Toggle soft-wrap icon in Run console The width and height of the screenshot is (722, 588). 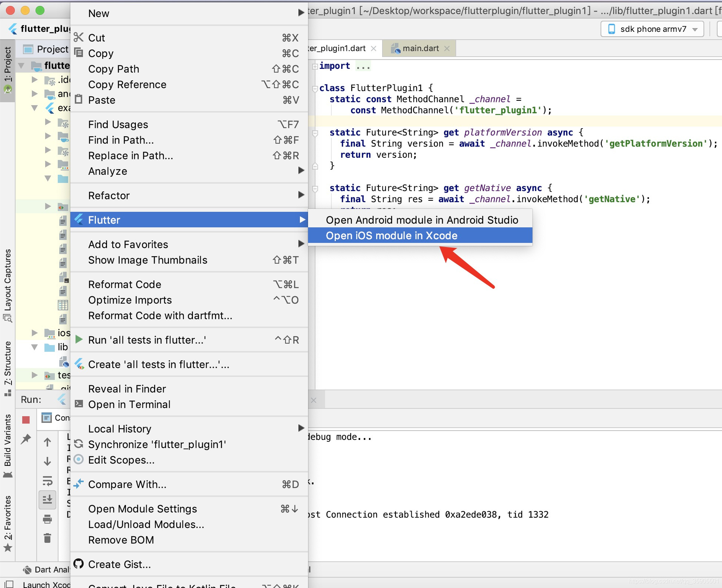click(47, 481)
